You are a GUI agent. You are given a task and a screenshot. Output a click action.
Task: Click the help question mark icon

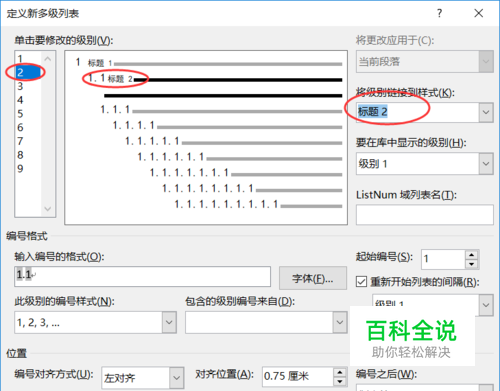[440, 13]
